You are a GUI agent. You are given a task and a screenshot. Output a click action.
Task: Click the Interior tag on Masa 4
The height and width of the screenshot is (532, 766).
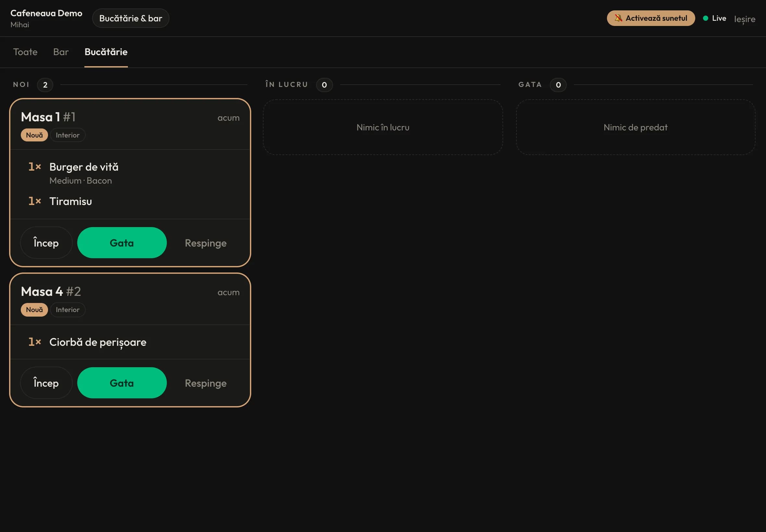click(x=68, y=310)
